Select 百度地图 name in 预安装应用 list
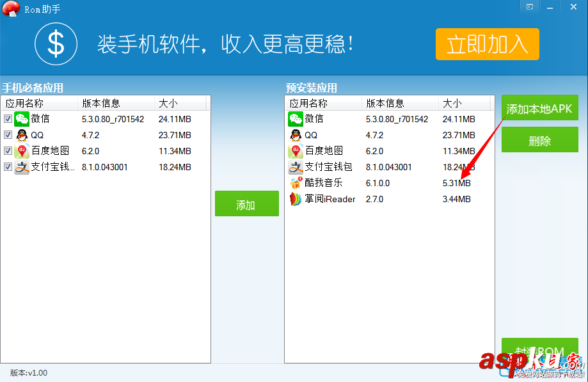 pyautogui.click(x=324, y=151)
